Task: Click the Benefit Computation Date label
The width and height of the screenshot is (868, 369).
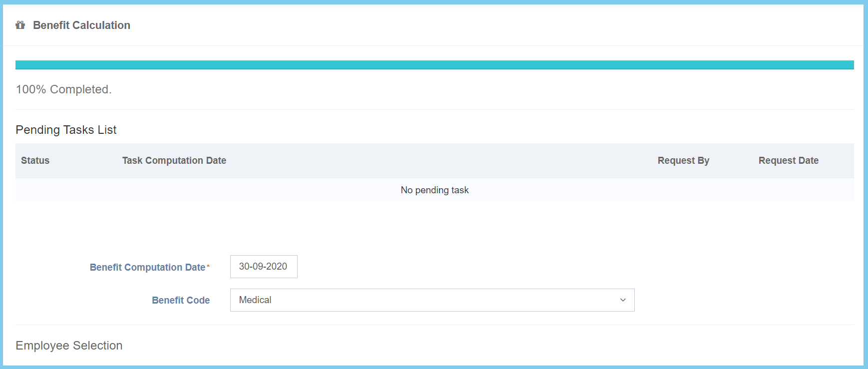Action: [147, 267]
